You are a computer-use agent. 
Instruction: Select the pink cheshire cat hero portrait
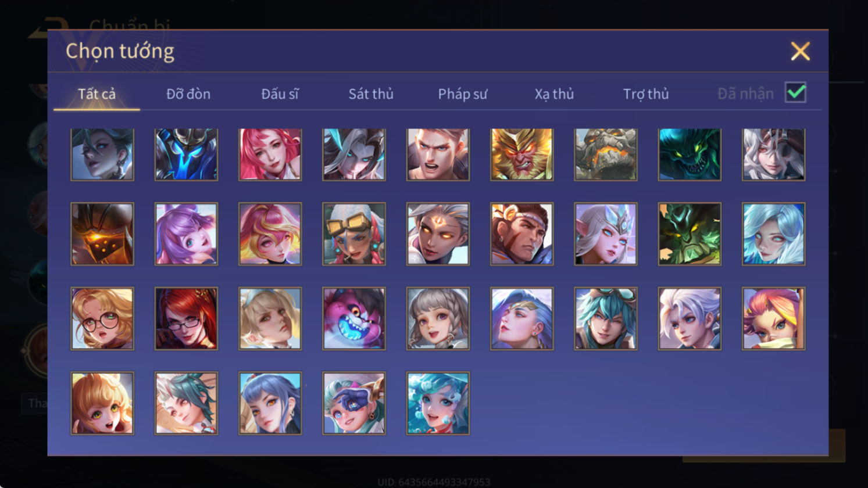click(353, 318)
